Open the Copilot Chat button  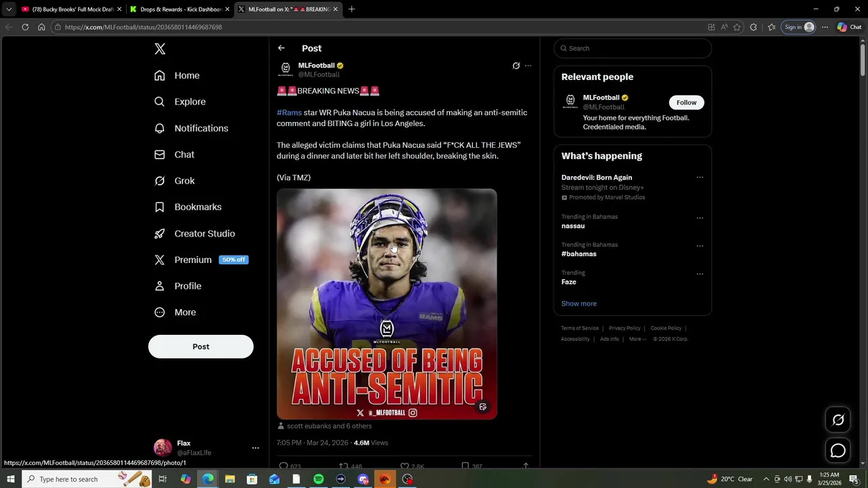click(849, 27)
